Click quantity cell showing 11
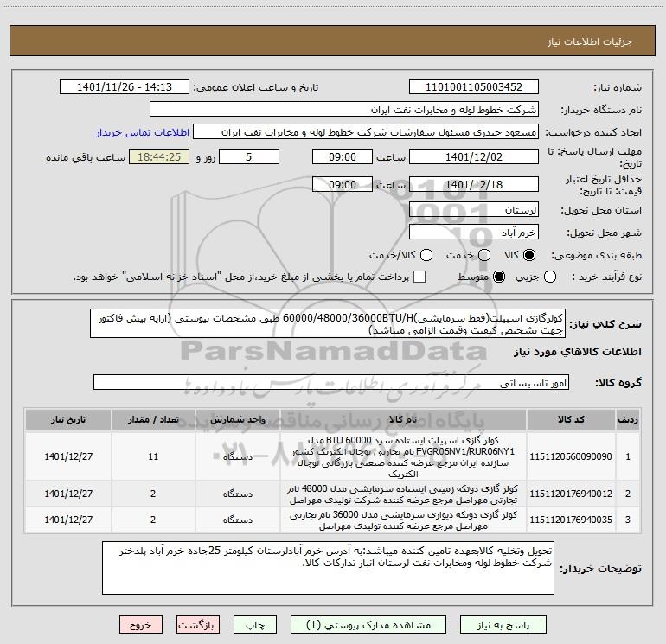This screenshot has width=666, height=644. [x=153, y=456]
